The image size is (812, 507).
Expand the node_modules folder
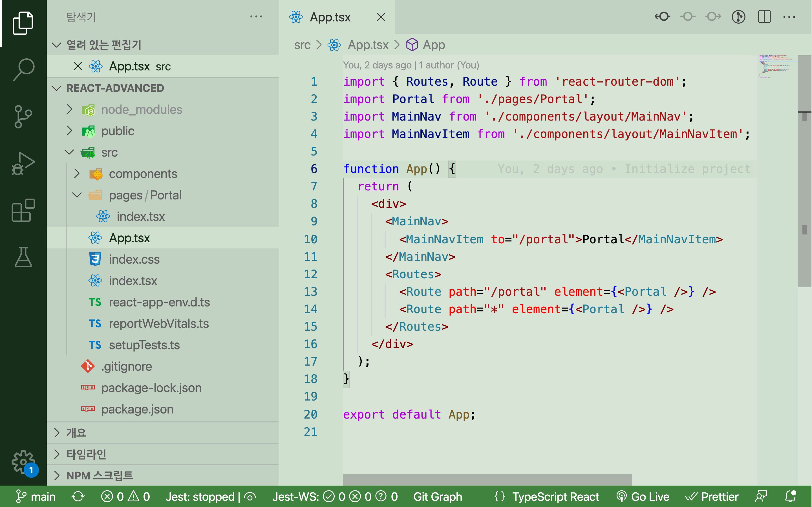click(x=141, y=110)
